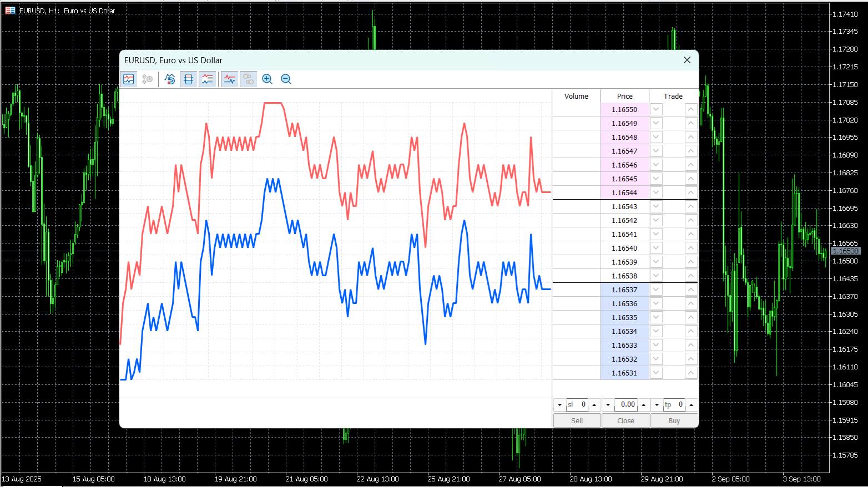Increase the take profit (tp) value
868x487 pixels.
tap(692, 405)
